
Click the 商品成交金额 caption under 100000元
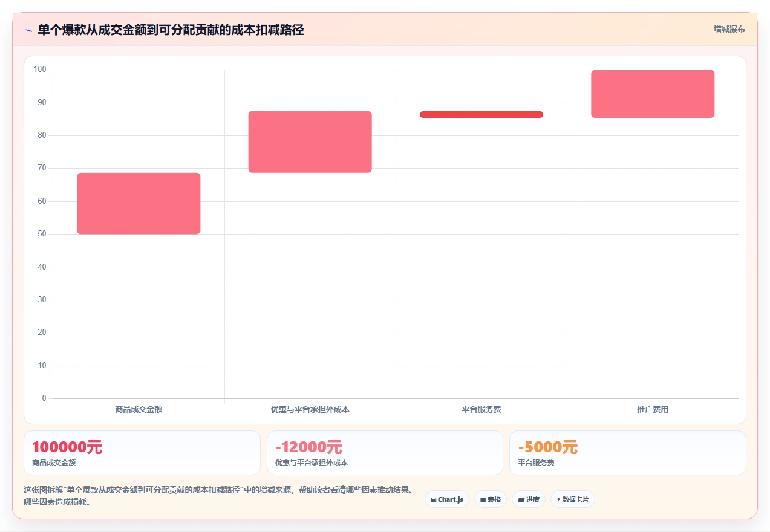pos(54,463)
